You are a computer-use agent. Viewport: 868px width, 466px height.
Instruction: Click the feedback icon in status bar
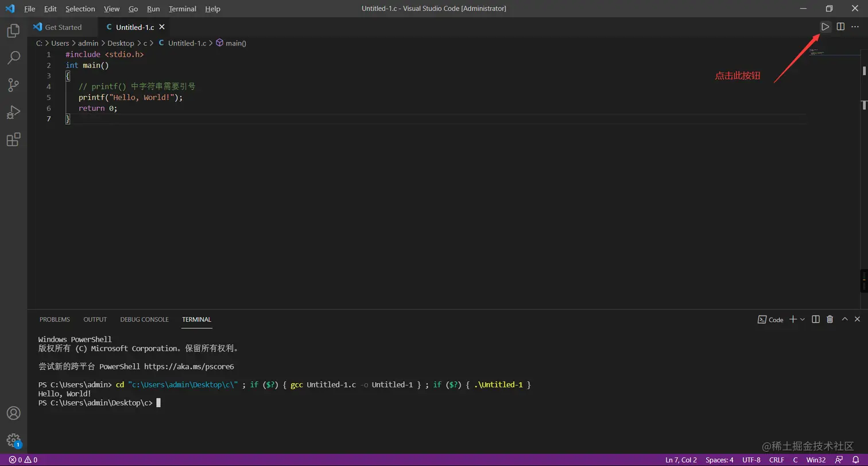coord(839,460)
